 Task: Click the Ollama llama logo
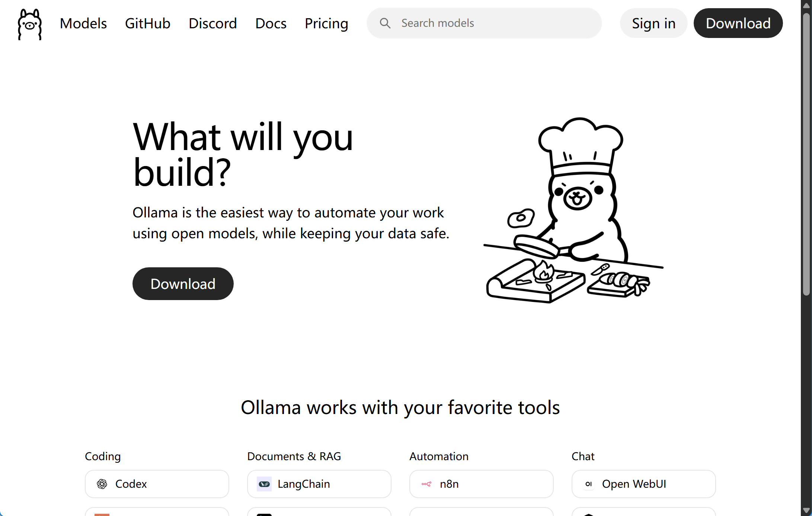30,24
